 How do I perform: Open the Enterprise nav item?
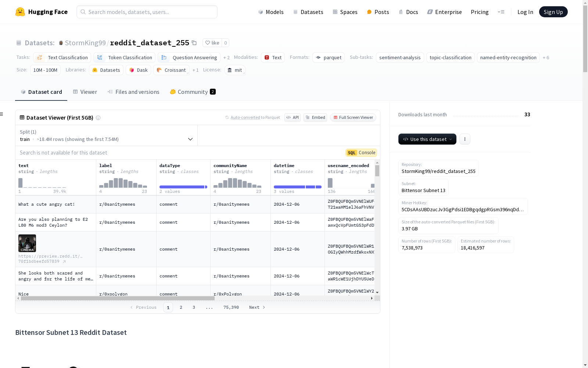(x=444, y=12)
